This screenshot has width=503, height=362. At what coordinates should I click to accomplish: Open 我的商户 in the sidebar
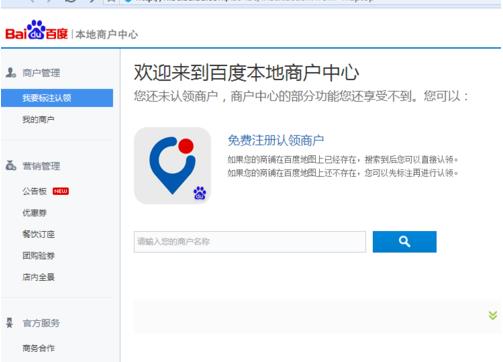pyautogui.click(x=38, y=120)
